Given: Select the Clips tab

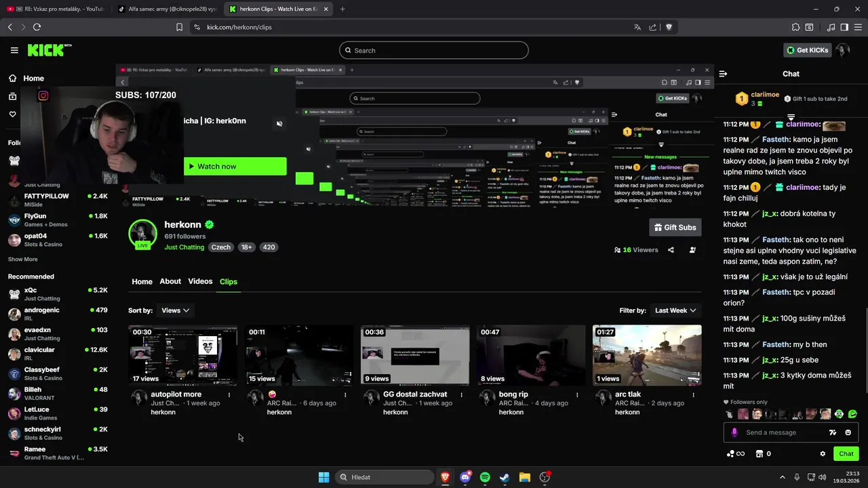Looking at the screenshot, I should [x=229, y=282].
